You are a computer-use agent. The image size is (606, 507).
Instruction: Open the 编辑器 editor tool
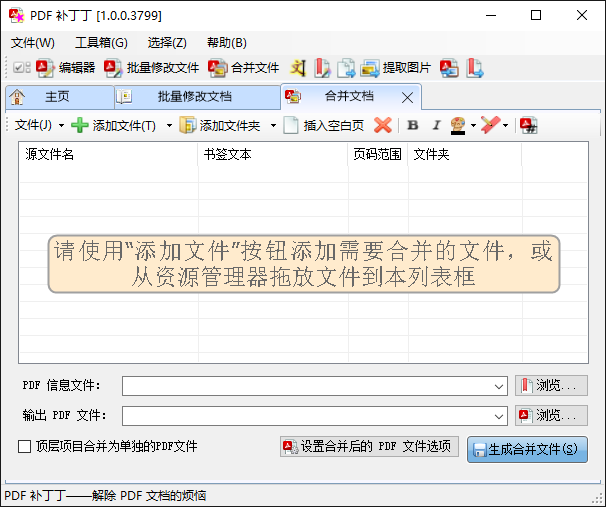[66, 68]
